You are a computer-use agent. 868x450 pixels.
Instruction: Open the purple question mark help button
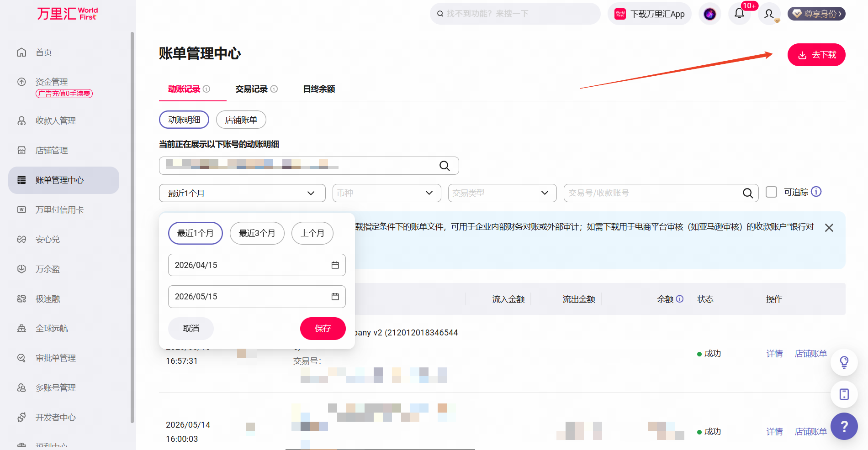[844, 426]
